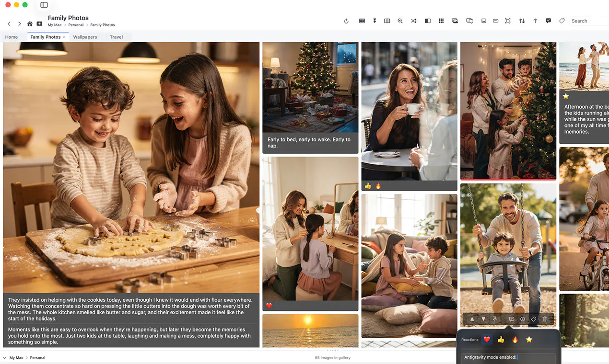Toggle the thumbs-up reaction in Reactions popup
Screen dimensions: 609x364
[501, 340]
